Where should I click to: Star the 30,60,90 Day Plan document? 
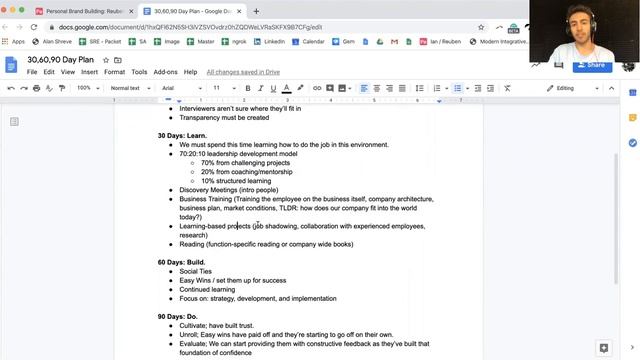pos(106,60)
